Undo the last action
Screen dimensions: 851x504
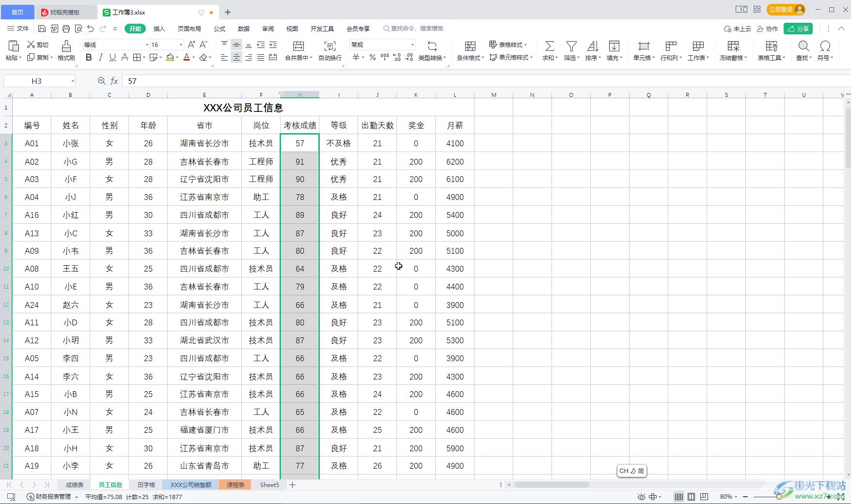[x=91, y=29]
